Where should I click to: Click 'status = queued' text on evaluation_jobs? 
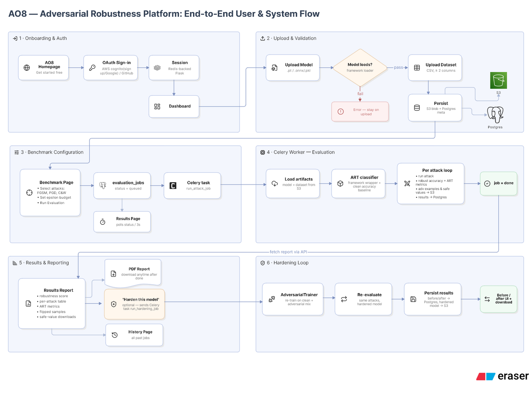[128, 189]
